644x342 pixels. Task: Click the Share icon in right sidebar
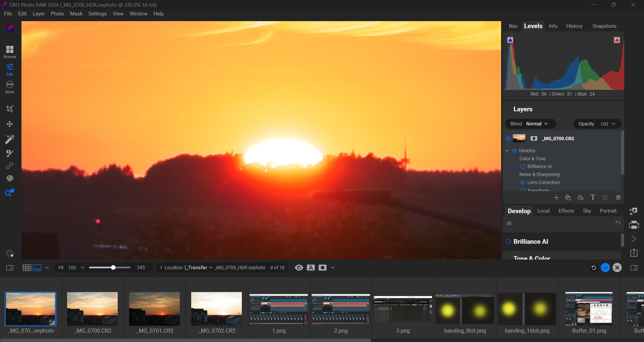coord(634,239)
